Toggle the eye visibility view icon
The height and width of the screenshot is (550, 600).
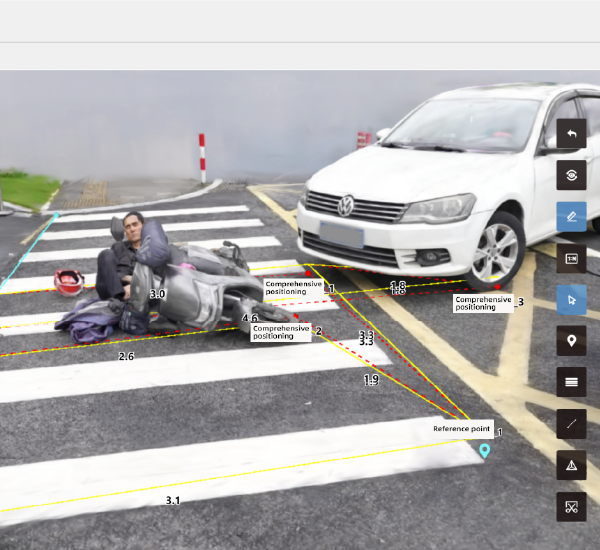(571, 175)
